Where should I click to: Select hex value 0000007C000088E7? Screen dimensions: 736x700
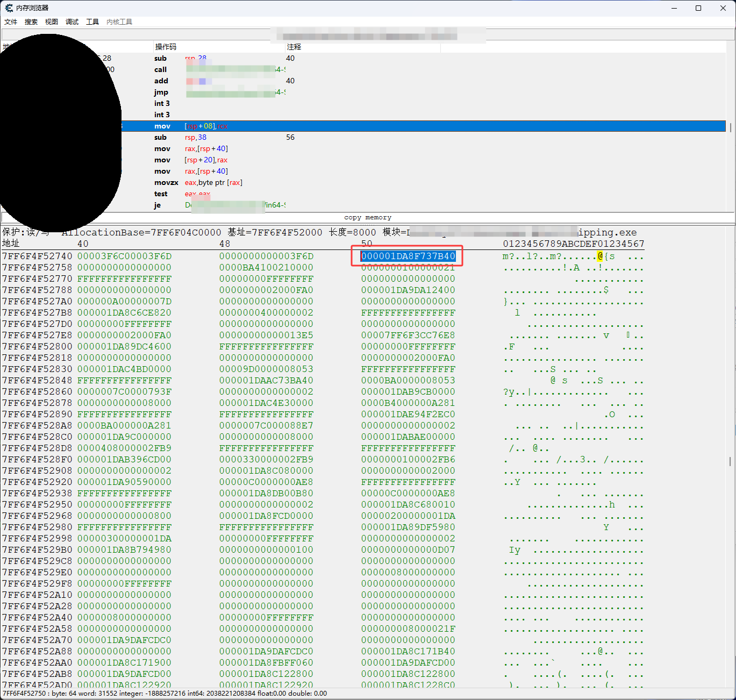[x=266, y=426]
